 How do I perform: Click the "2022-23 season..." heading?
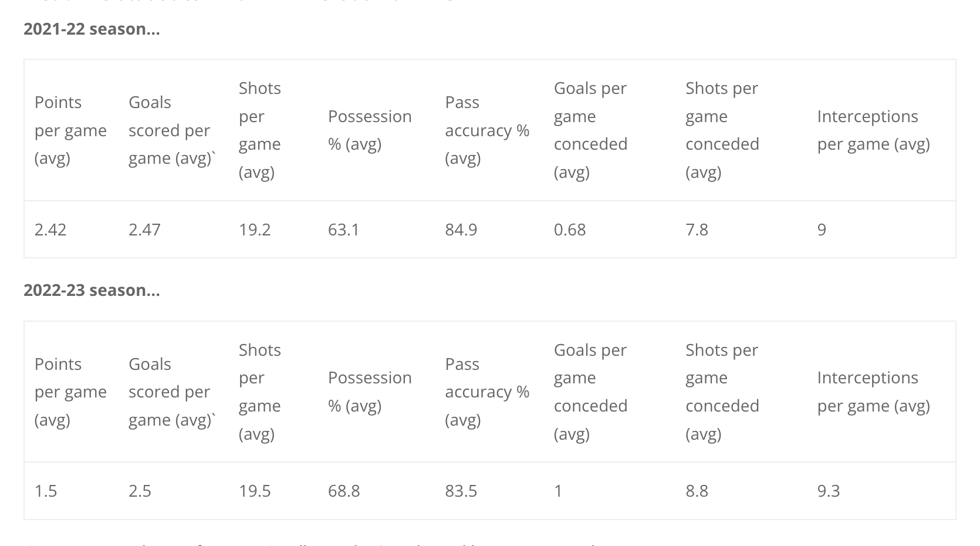[x=92, y=290]
